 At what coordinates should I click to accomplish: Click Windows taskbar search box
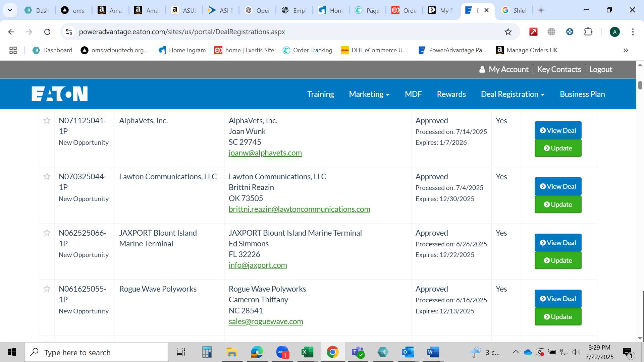tap(97, 352)
